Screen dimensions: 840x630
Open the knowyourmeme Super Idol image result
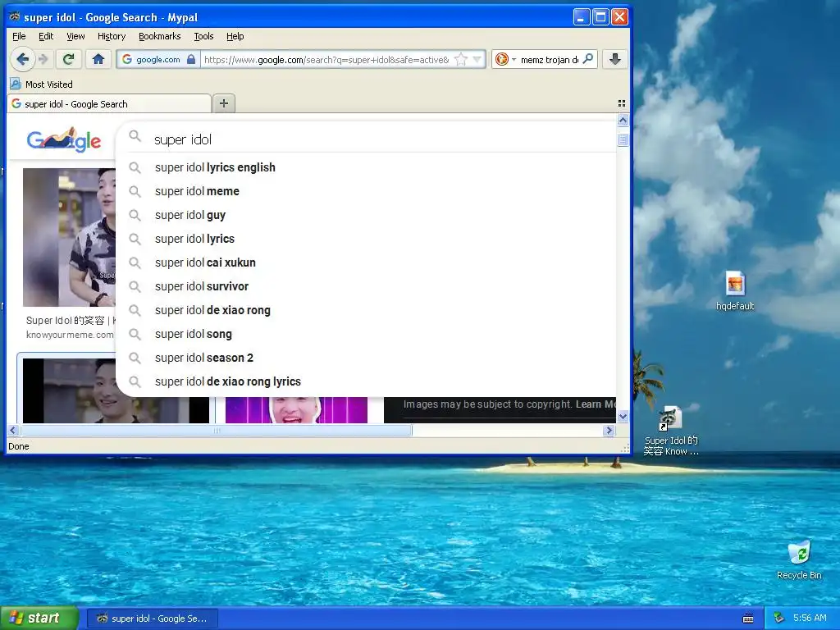tap(69, 237)
